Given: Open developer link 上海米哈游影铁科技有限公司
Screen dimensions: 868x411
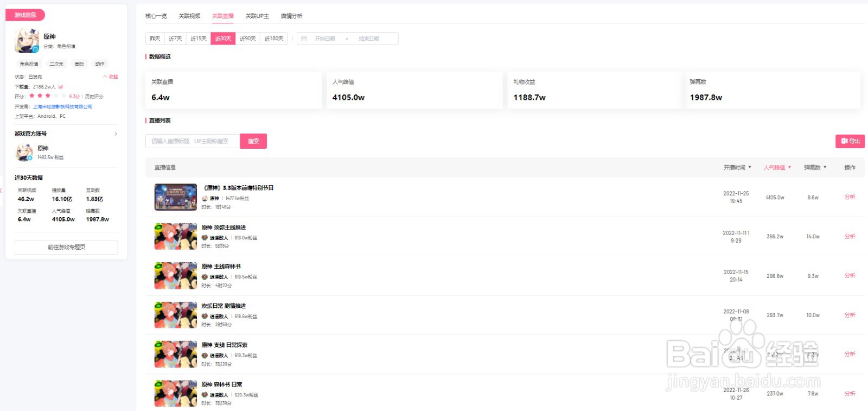Looking at the screenshot, I should tap(62, 106).
